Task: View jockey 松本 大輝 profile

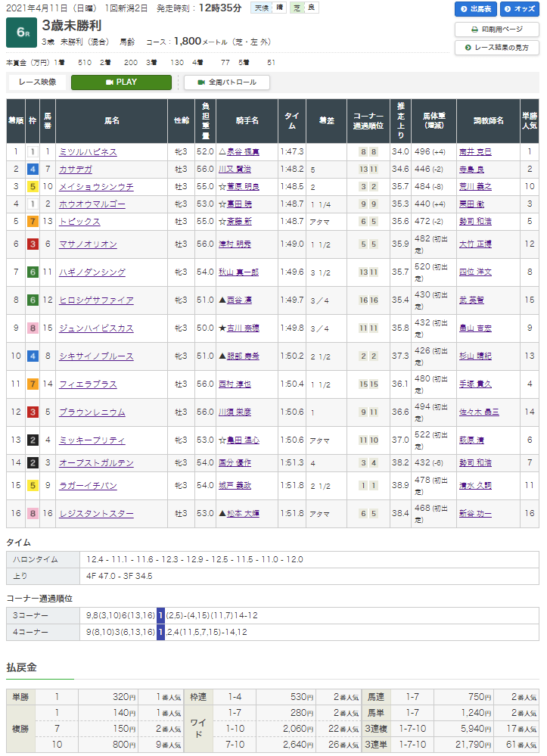Action: point(240,514)
